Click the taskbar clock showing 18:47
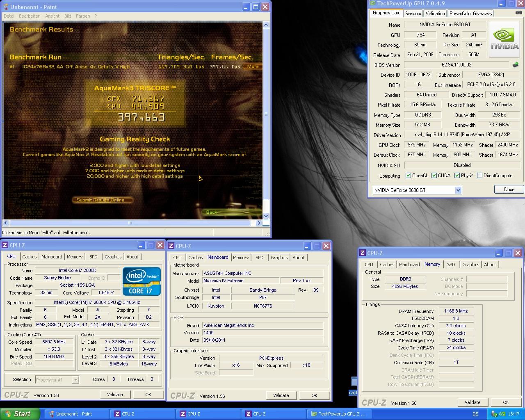525x420 pixels. click(514, 414)
